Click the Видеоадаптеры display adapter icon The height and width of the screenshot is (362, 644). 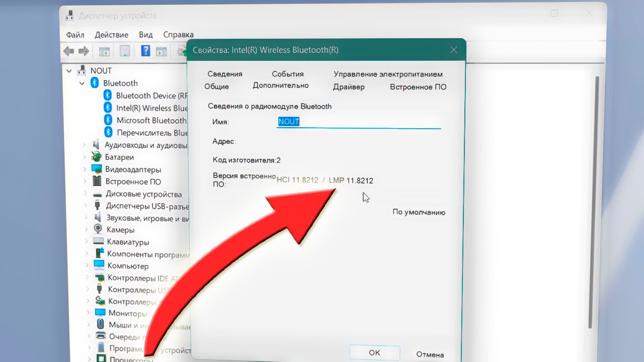(x=97, y=169)
